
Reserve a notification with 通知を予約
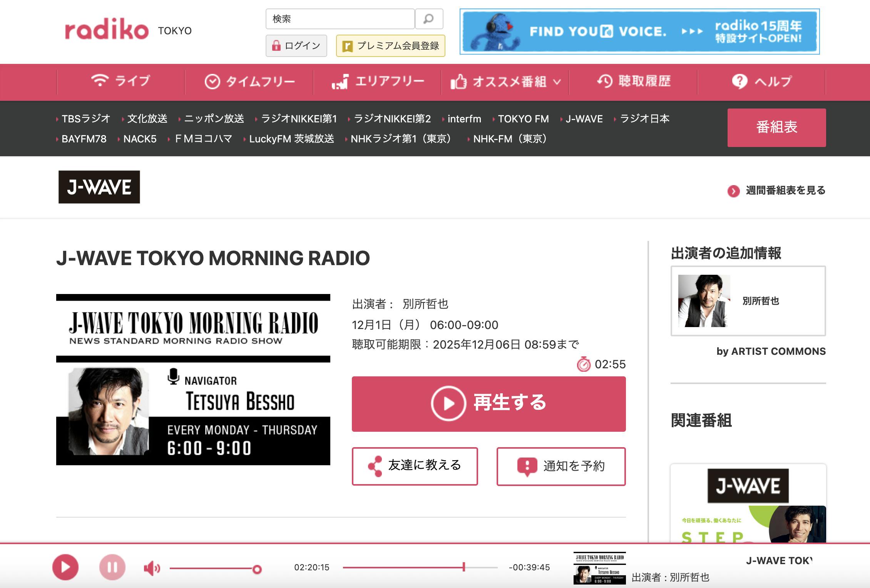(x=561, y=466)
